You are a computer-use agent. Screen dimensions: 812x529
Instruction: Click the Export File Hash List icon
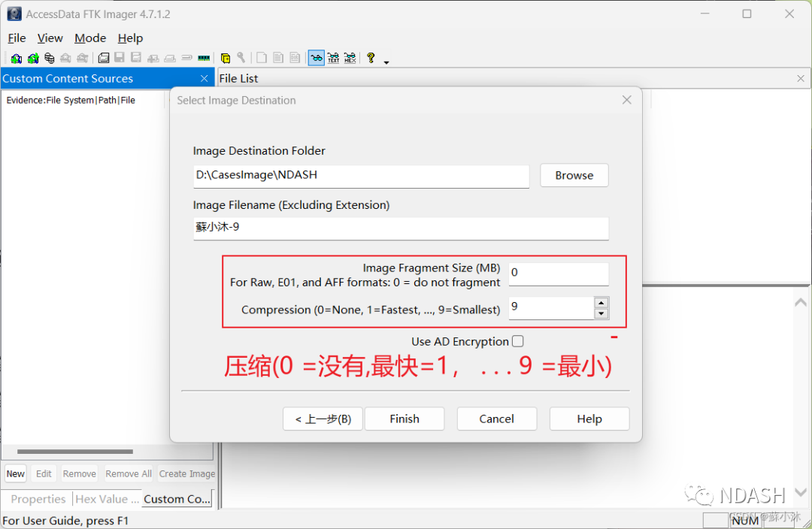click(x=279, y=58)
